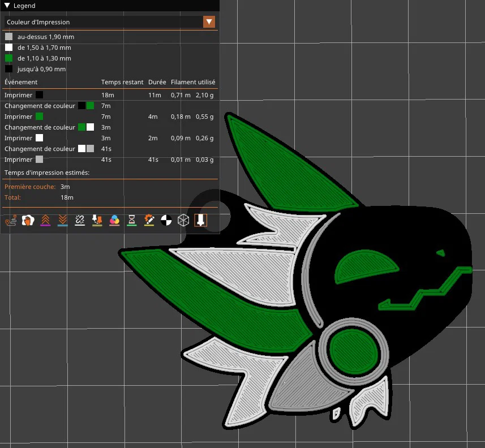Screen dimensions: 485x448
Task: Toggle Color changes circles icon
Action: 114,221
